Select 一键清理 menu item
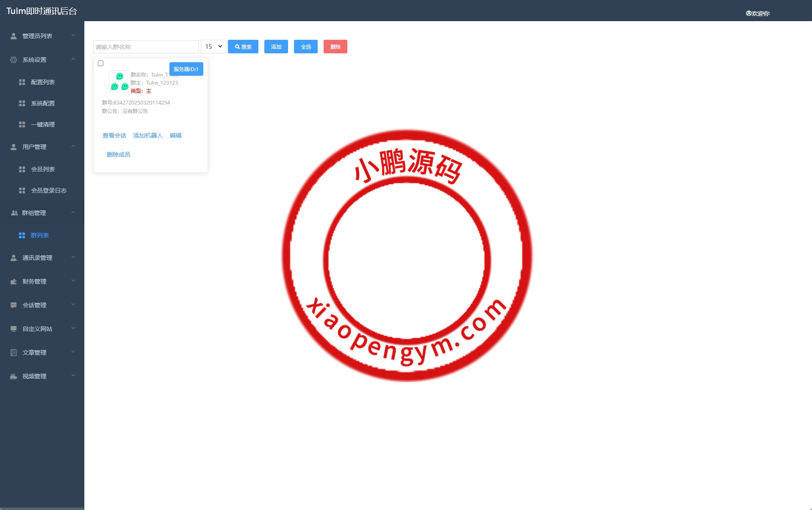The image size is (812, 510). pos(43,124)
